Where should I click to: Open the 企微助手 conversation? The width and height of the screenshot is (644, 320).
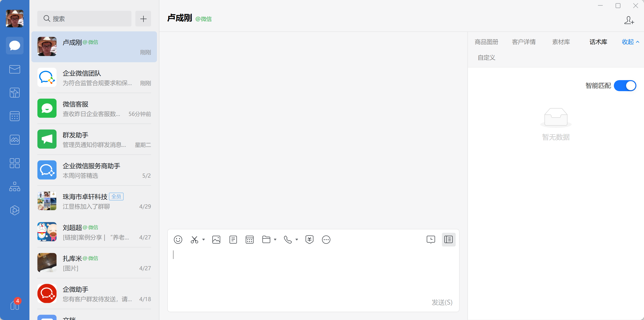94,294
